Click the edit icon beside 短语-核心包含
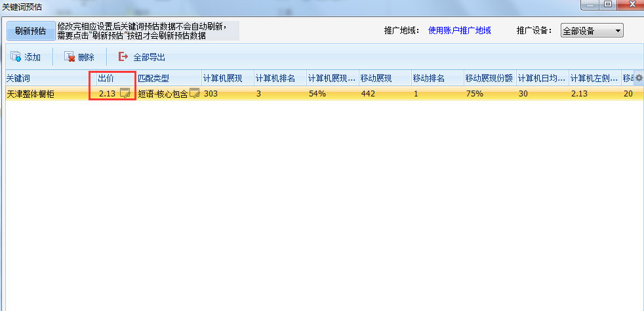Viewport: 644px width, 311px height. coord(194,94)
